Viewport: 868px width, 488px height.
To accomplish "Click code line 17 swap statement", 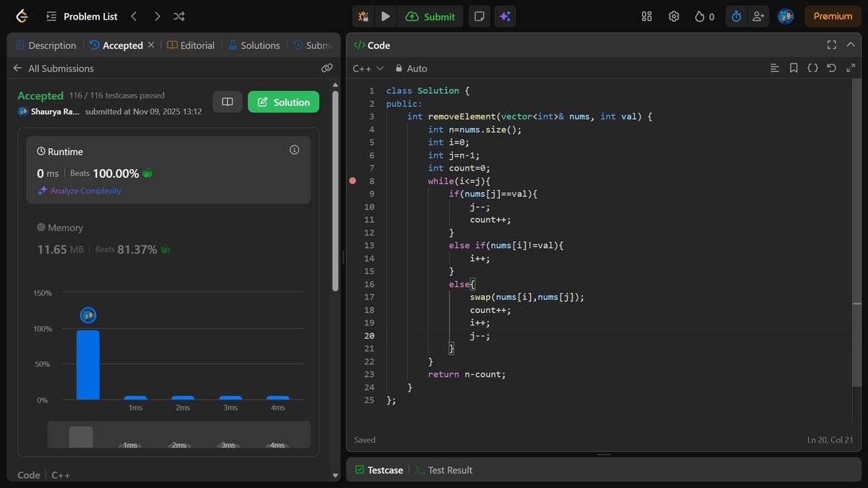I will 527,297.
